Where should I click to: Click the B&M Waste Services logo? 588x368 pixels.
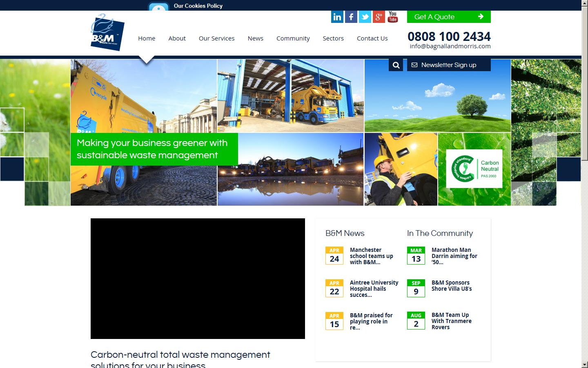(107, 33)
